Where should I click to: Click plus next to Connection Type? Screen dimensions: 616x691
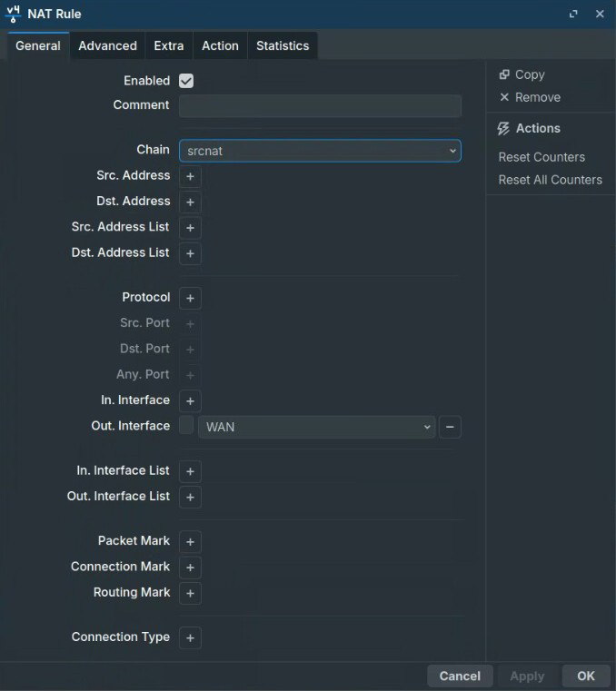[x=190, y=637]
